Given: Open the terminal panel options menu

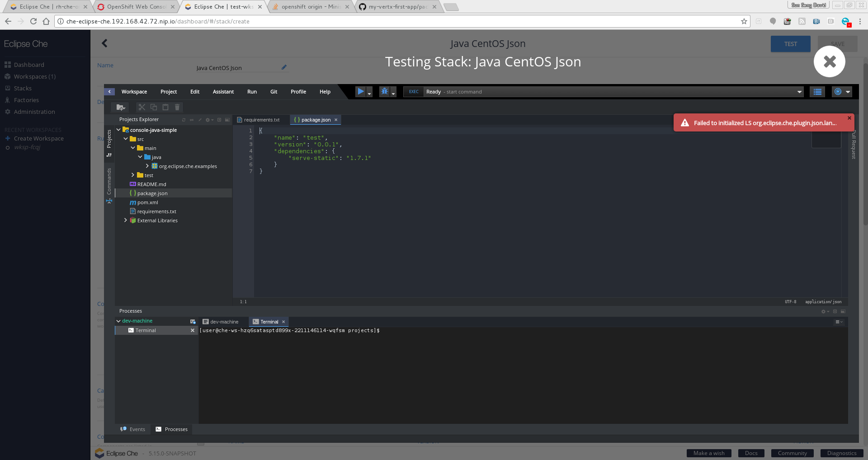Looking at the screenshot, I should pos(839,322).
